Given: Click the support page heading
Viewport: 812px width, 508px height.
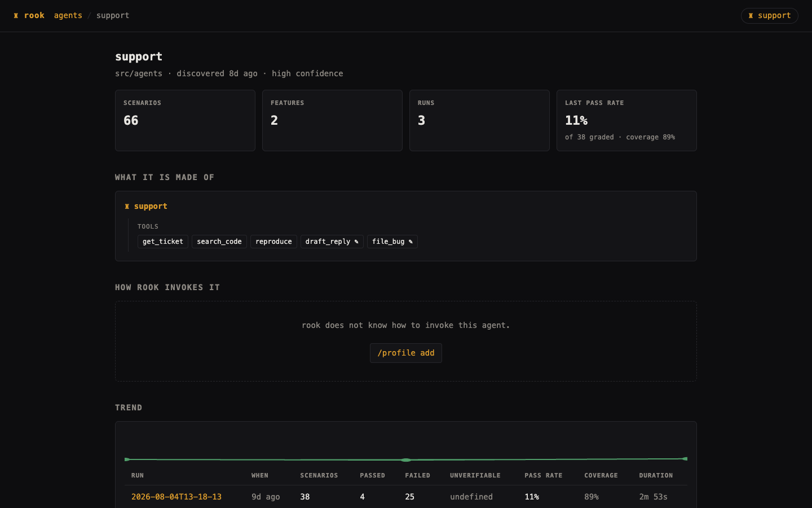Looking at the screenshot, I should [x=139, y=56].
